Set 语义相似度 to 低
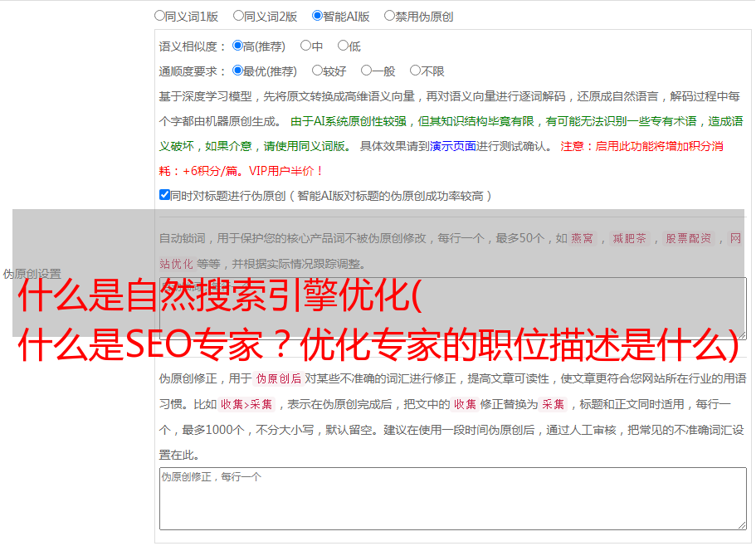Viewport: 756px width, 546px height. click(x=344, y=46)
